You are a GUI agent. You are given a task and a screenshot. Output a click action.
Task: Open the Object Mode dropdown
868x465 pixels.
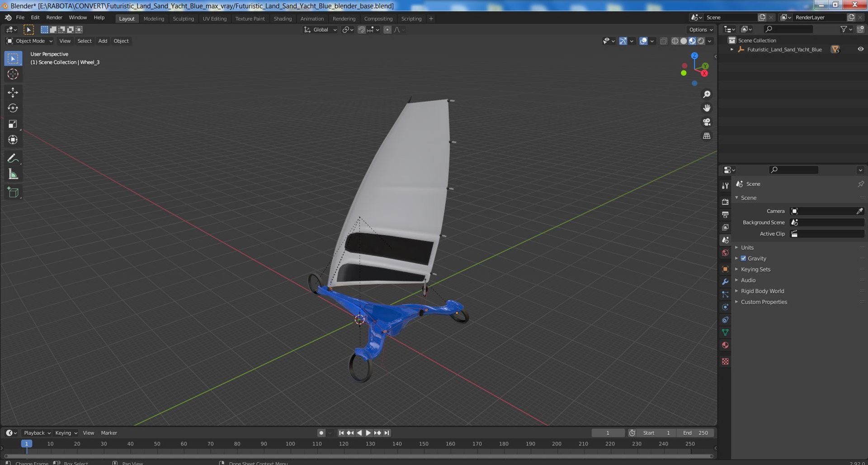30,41
